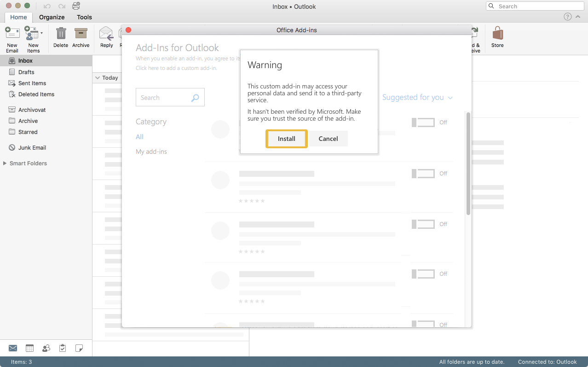This screenshot has height=367, width=588.
Task: Select the Inbox folder
Action: click(x=46, y=61)
